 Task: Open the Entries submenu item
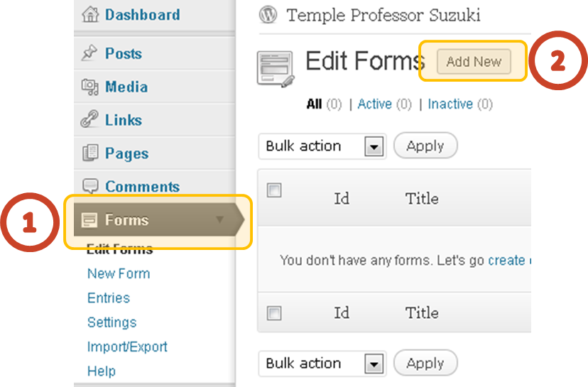click(x=109, y=298)
